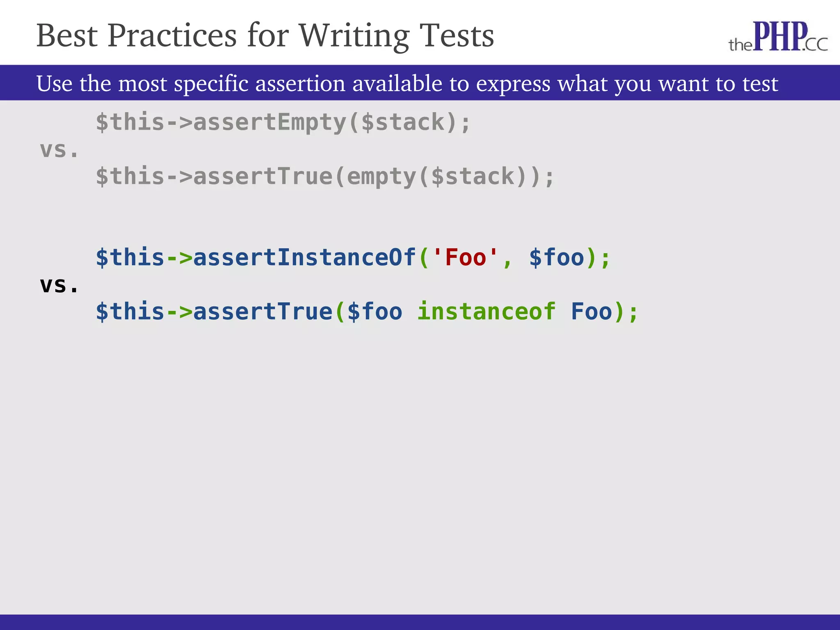Image resolution: width=840 pixels, height=630 pixels.
Task: Click the green instanceof keyword
Action: click(x=486, y=311)
